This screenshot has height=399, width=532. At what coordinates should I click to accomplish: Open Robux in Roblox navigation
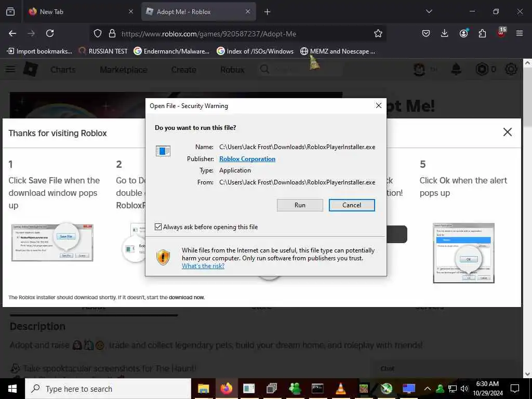[232, 70]
